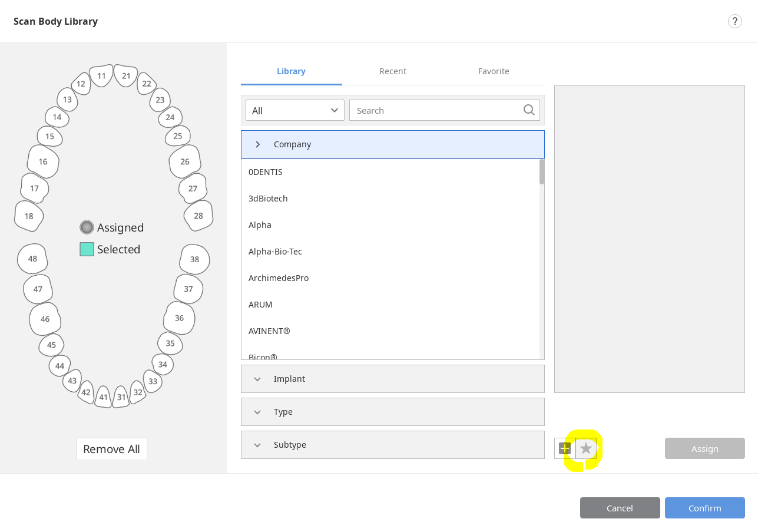
Task: Click tooth 15
Action: click(50, 136)
